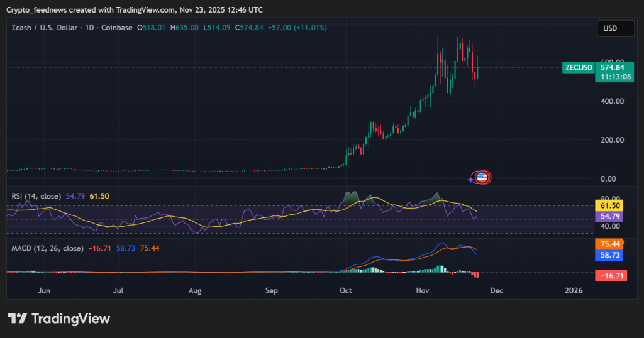The width and height of the screenshot is (644, 338).
Task: Click the TradingView logo
Action: tap(58, 319)
